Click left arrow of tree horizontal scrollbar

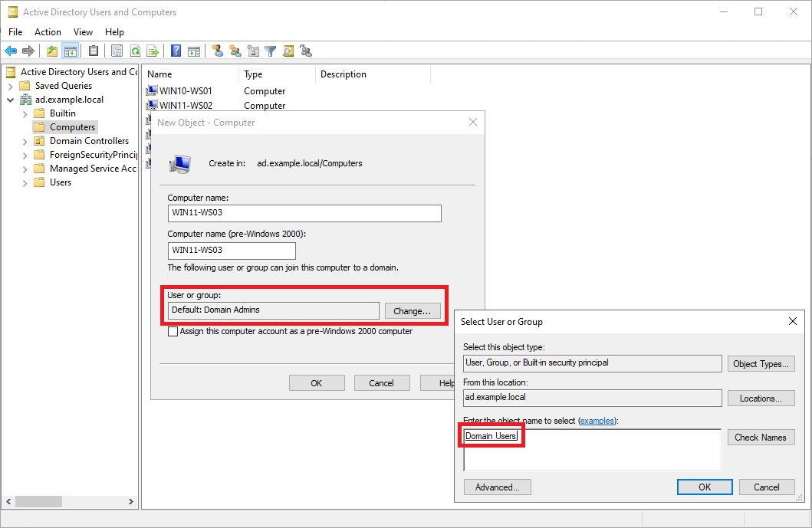click(8, 502)
